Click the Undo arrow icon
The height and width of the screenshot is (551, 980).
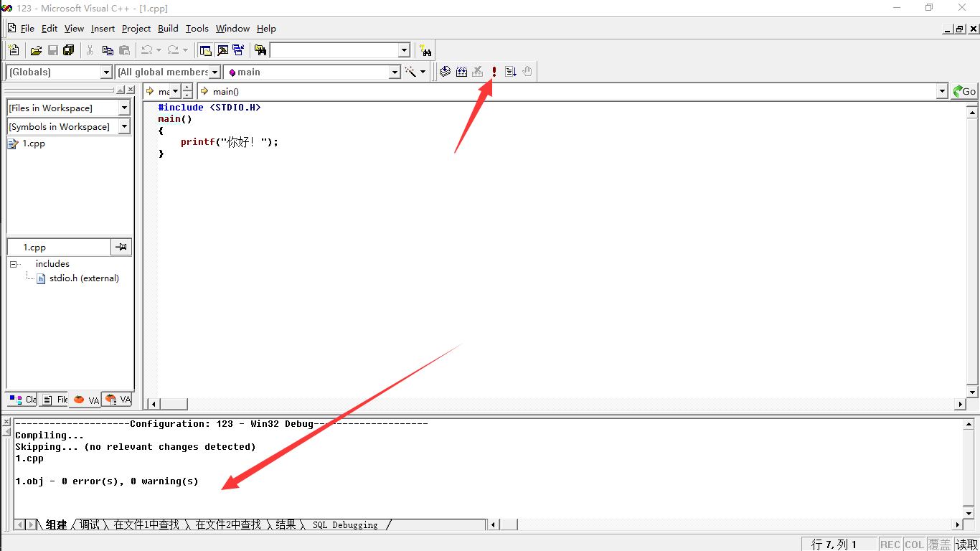click(146, 50)
